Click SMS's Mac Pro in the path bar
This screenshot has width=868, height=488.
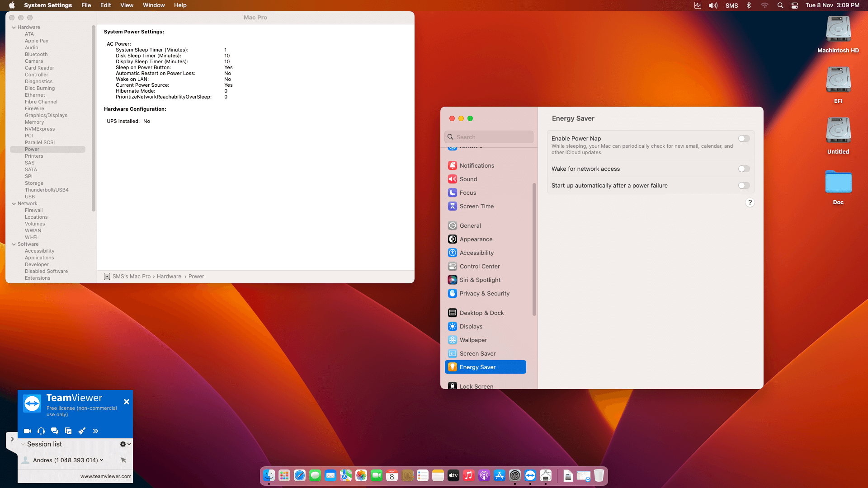coord(132,277)
